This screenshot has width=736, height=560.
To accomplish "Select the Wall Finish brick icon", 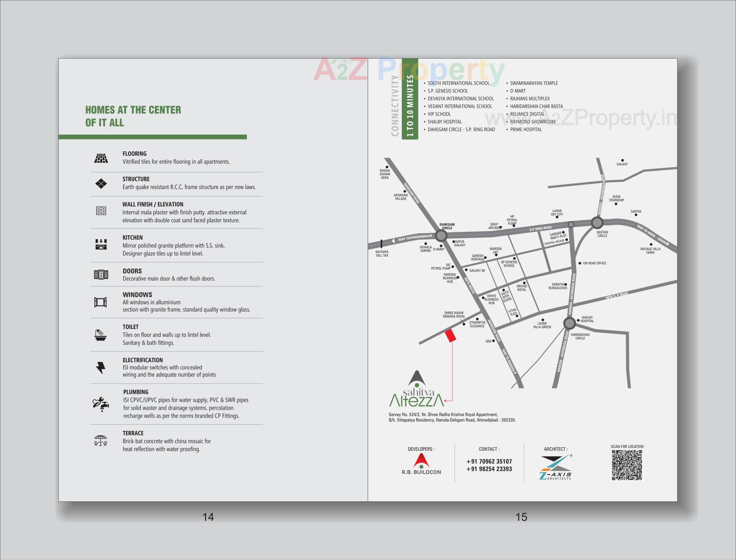I will coord(101,210).
